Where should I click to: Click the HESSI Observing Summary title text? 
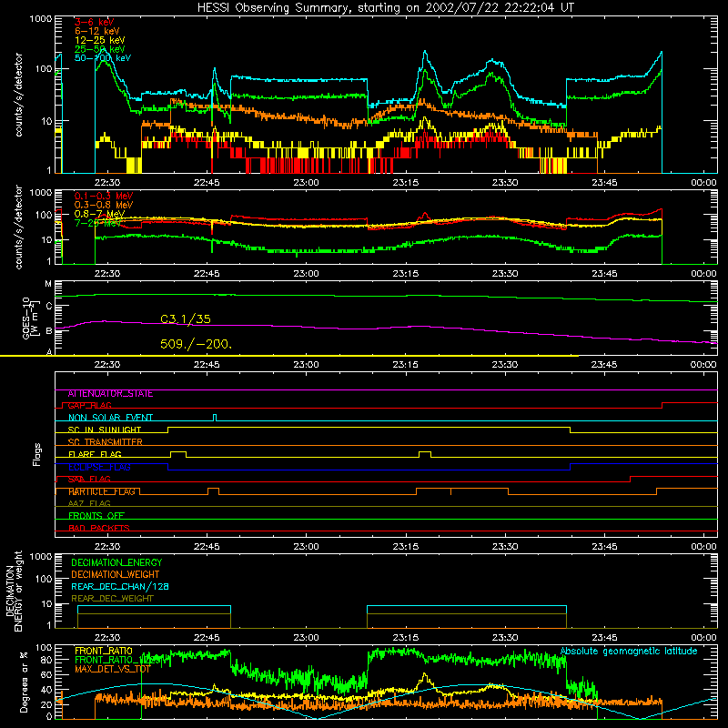[385, 8]
